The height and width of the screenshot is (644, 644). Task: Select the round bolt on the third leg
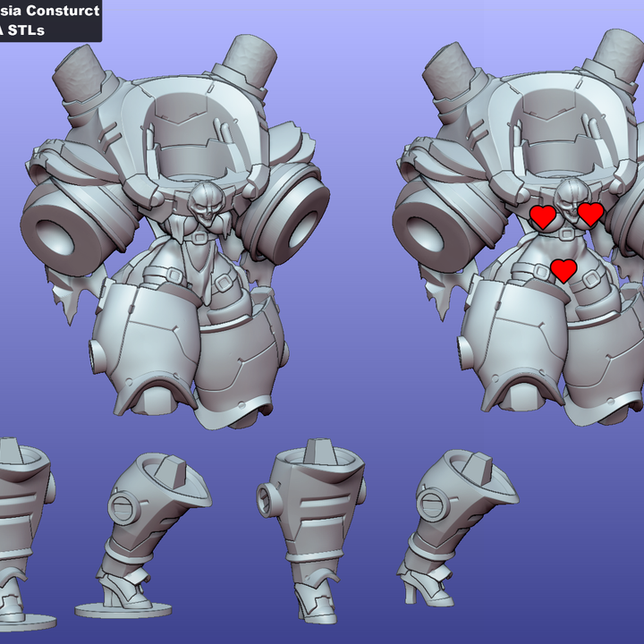269,499
